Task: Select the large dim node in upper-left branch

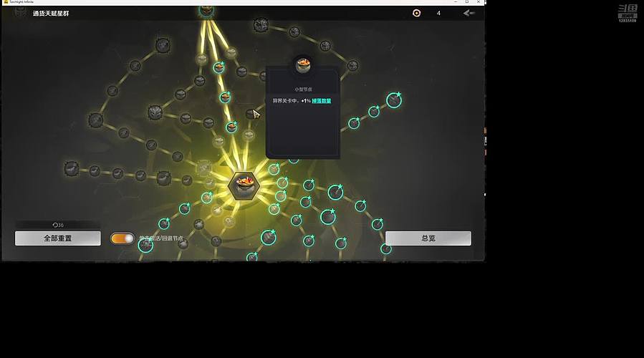Action: click(155, 112)
